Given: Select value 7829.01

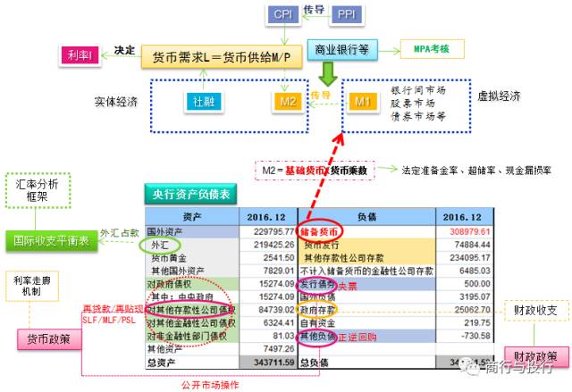Looking at the screenshot, I should tap(279, 271).
